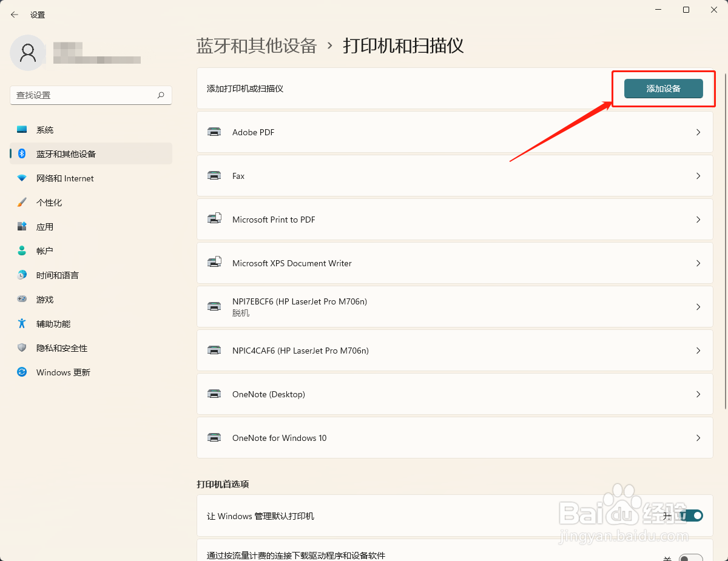Click the 蓝牙和其他设备 breadcrumb link
This screenshot has width=728, height=561.
(257, 45)
